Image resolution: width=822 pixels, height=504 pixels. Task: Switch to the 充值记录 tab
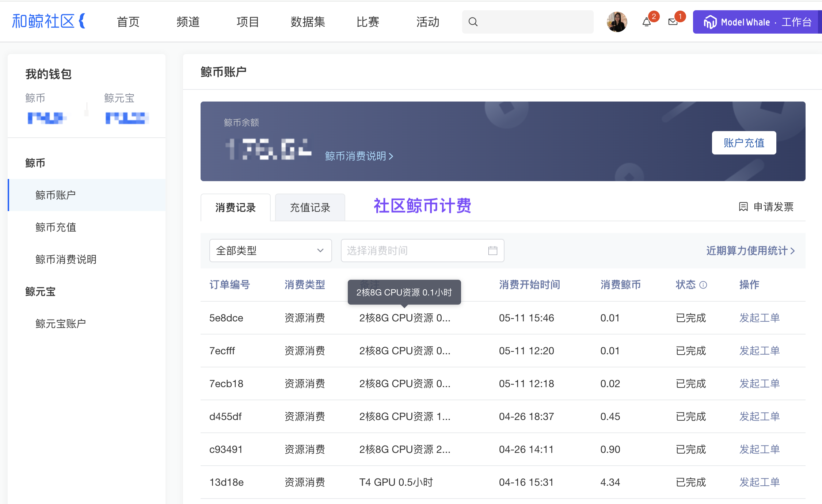pos(310,207)
